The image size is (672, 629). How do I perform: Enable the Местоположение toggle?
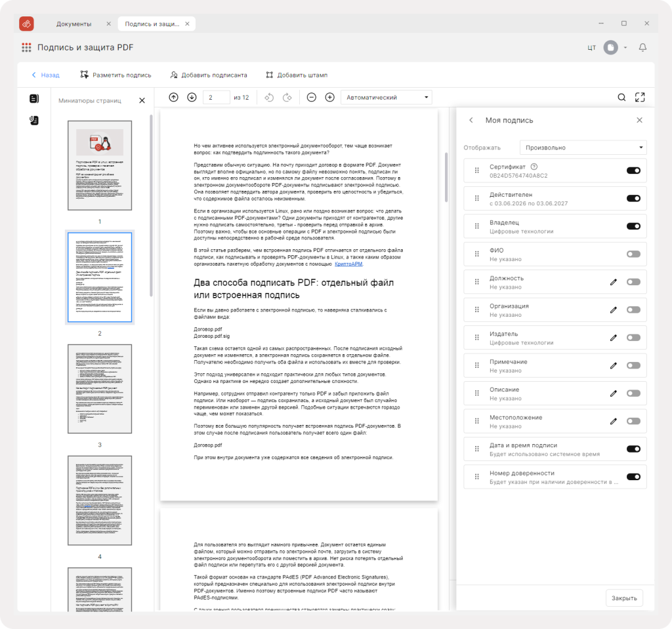tap(633, 421)
